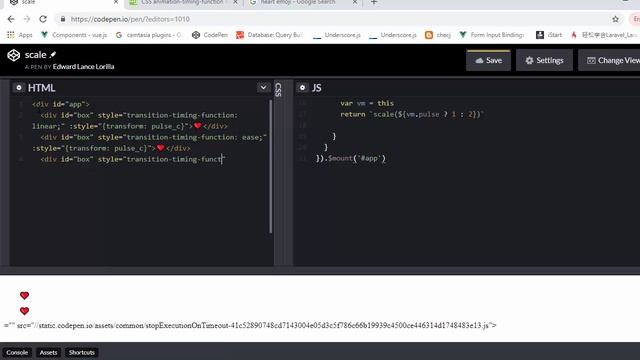Click the return scale template string line
This screenshot has height=360, width=640.
[x=412, y=114]
